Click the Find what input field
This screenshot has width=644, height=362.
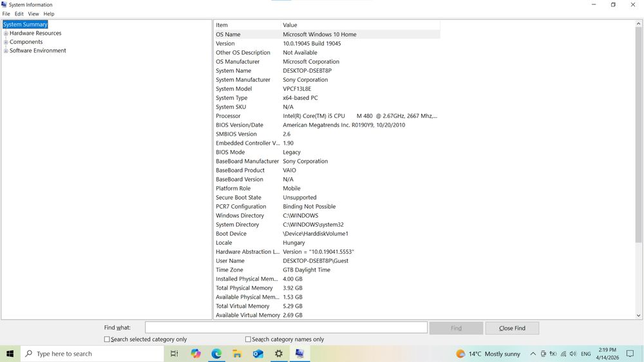pyautogui.click(x=286, y=327)
